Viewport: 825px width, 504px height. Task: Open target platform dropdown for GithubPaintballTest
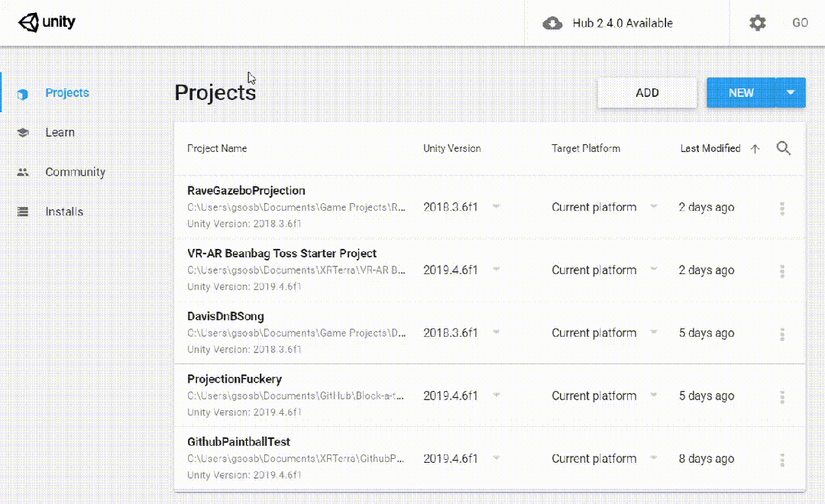point(653,457)
